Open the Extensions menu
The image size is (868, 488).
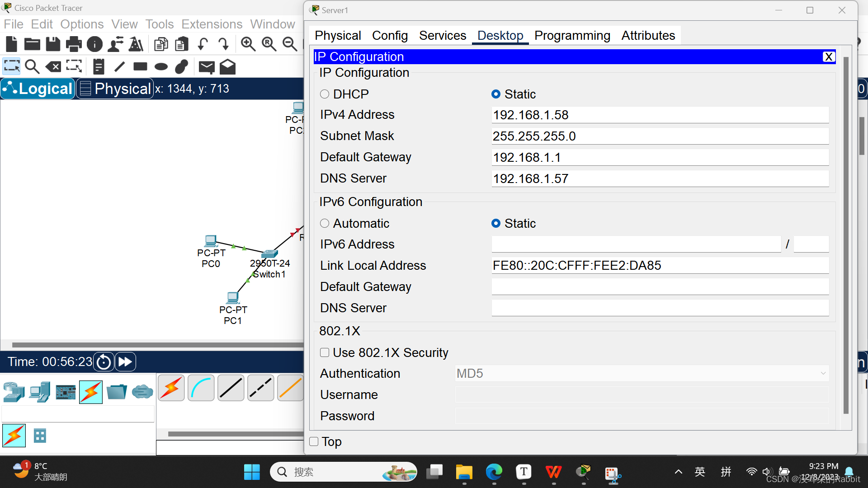pos(212,24)
